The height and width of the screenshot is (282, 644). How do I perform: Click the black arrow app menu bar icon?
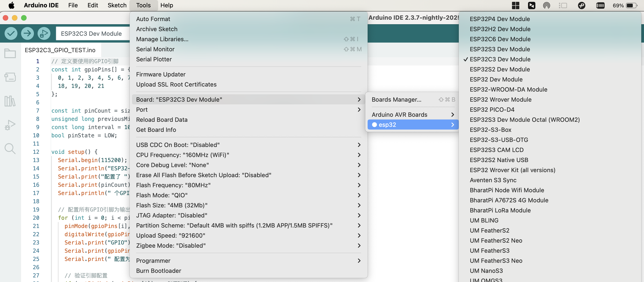pyautogui.click(x=531, y=5)
